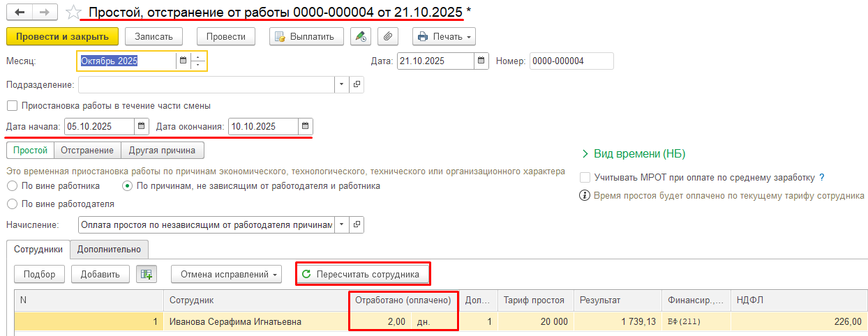Open calendar for the Месяц field

coord(183,61)
